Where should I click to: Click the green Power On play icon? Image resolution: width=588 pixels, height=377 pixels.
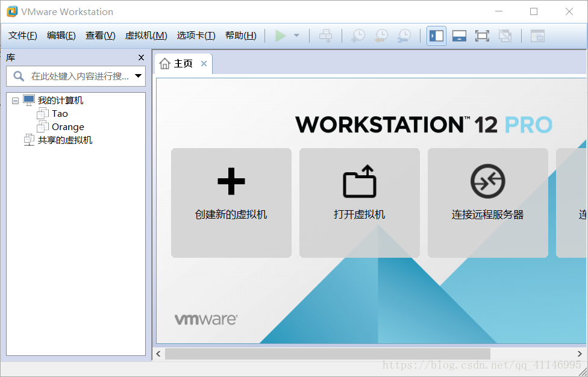[281, 36]
